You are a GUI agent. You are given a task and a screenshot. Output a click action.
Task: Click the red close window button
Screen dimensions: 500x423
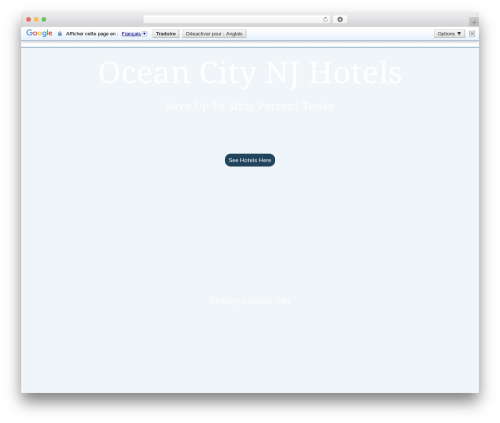(29, 19)
